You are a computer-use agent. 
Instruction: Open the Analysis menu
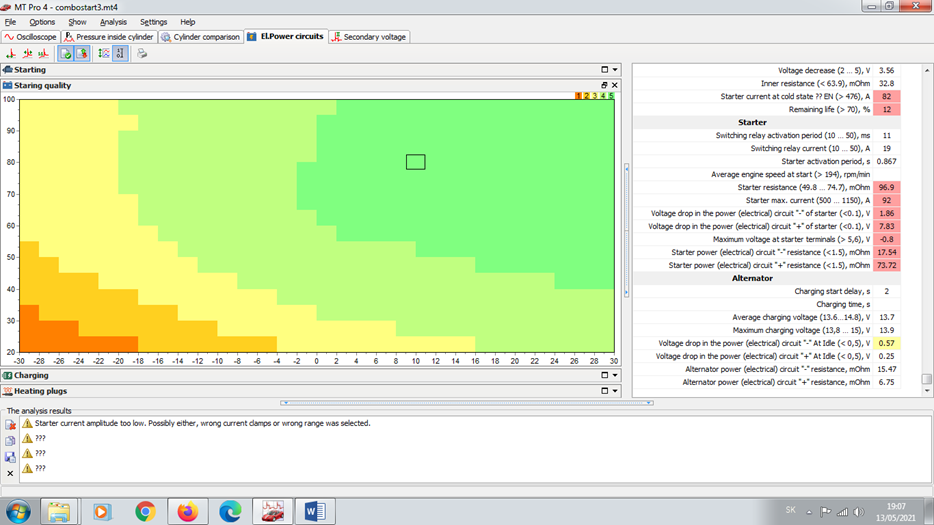point(113,22)
